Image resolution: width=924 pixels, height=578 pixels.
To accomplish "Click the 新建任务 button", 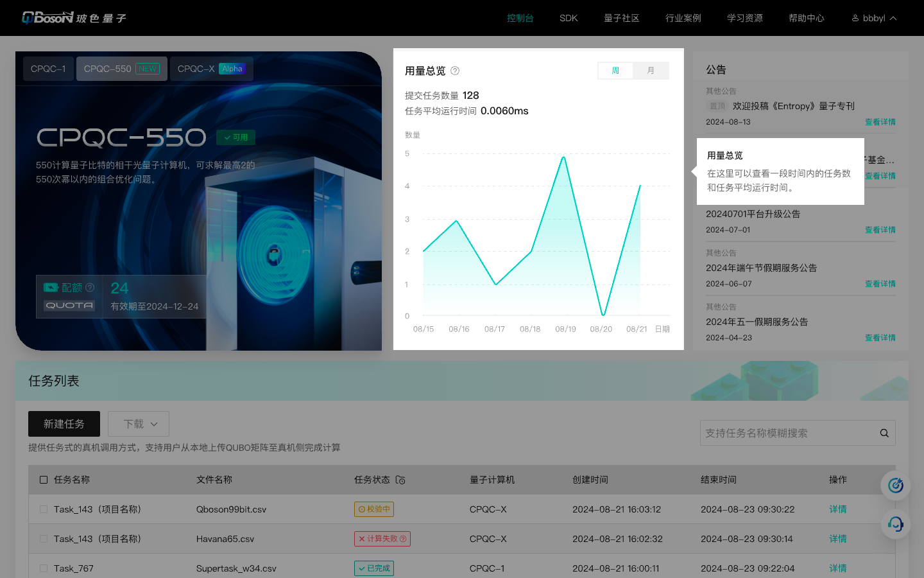I will pos(64,424).
